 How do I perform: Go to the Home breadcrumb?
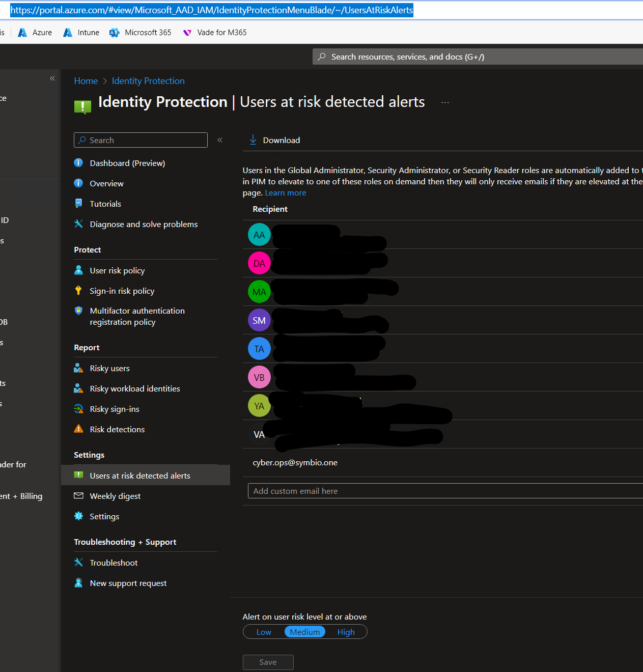pos(86,81)
